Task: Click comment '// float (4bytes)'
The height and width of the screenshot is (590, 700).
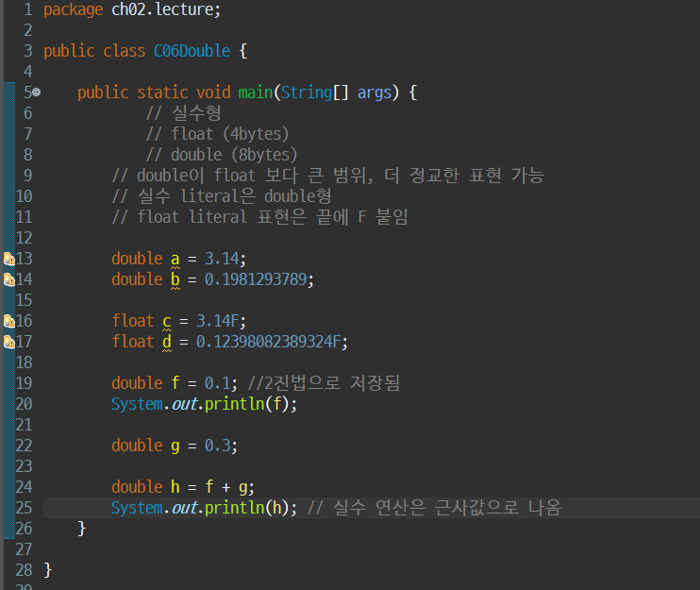Action: pyautogui.click(x=217, y=134)
